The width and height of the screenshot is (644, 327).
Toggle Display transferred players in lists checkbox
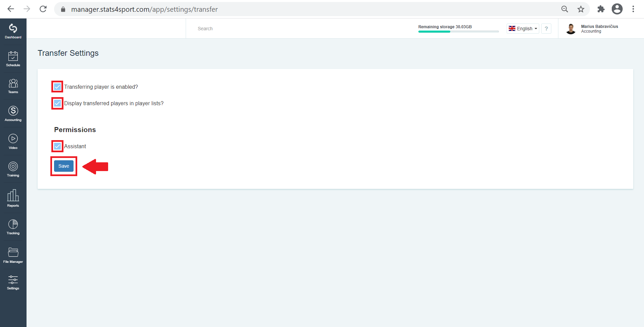click(57, 103)
